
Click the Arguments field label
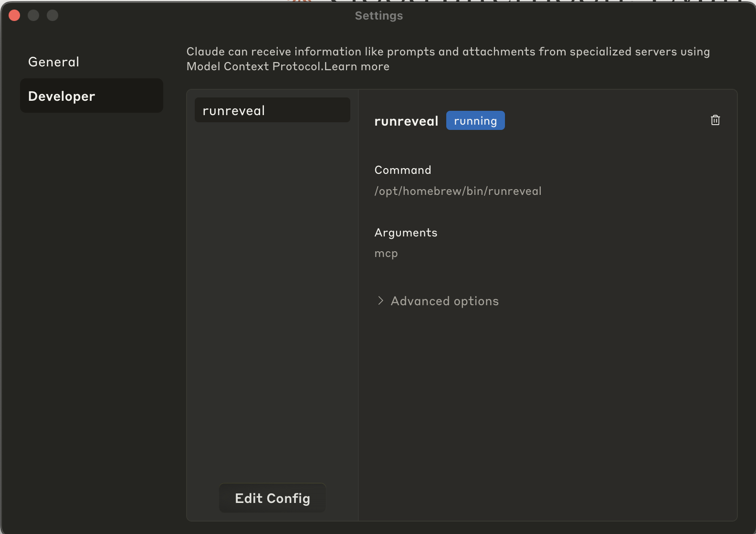[x=406, y=233]
